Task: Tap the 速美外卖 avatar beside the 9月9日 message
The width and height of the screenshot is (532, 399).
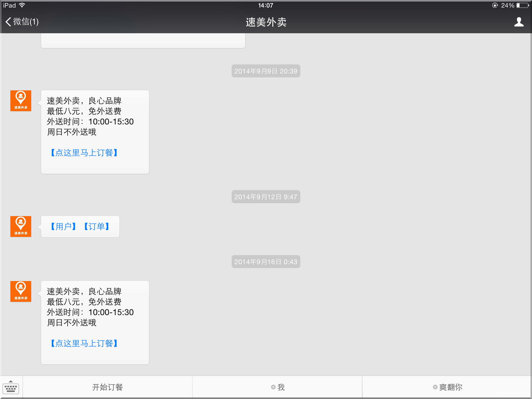Action: 21,101
